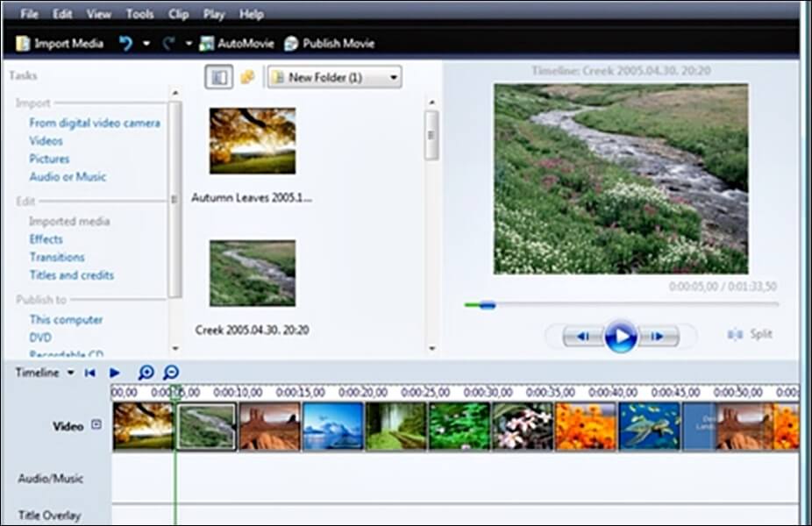Open the Edit menu

pos(62,14)
